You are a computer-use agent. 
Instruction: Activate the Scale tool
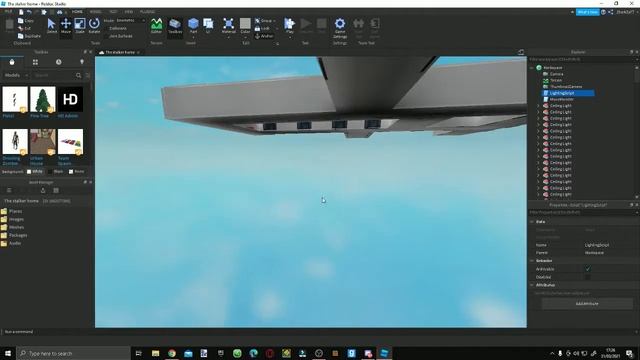click(x=80, y=26)
